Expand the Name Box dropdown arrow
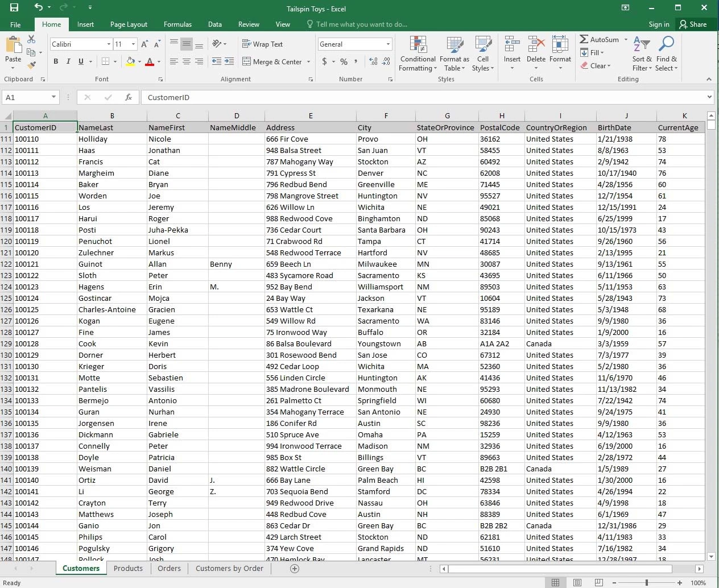 (53, 97)
